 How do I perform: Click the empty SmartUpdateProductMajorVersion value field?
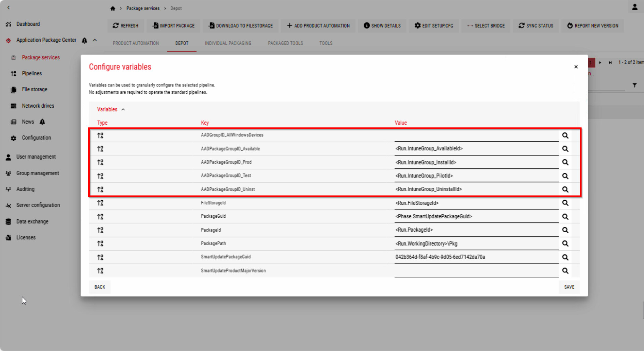coord(475,271)
